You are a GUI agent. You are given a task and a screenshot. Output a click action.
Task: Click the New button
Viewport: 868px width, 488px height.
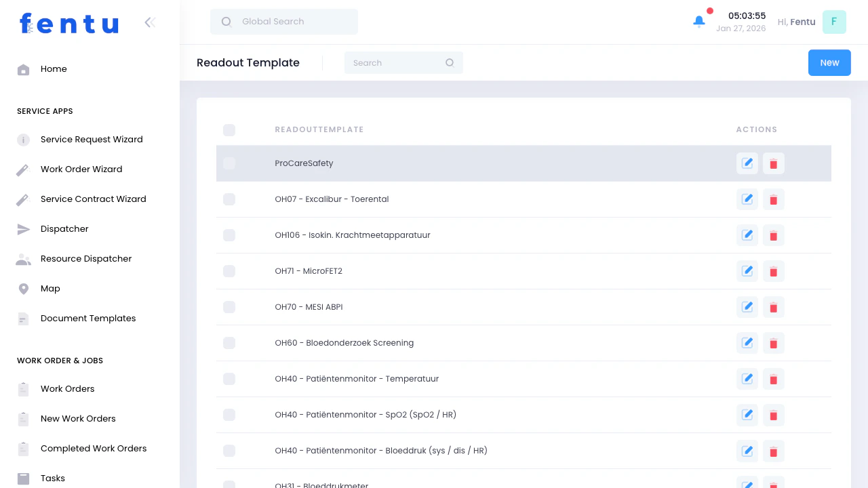coord(829,62)
